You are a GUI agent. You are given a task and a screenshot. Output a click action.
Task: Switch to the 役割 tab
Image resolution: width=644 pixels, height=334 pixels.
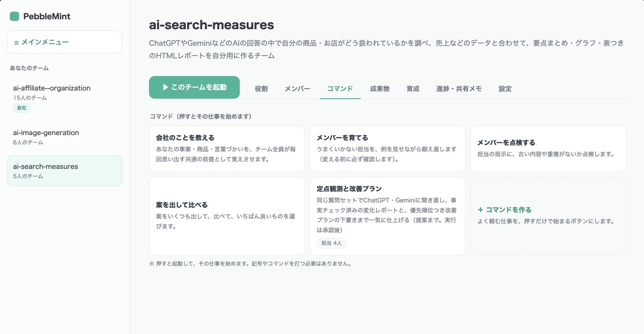pyautogui.click(x=261, y=89)
